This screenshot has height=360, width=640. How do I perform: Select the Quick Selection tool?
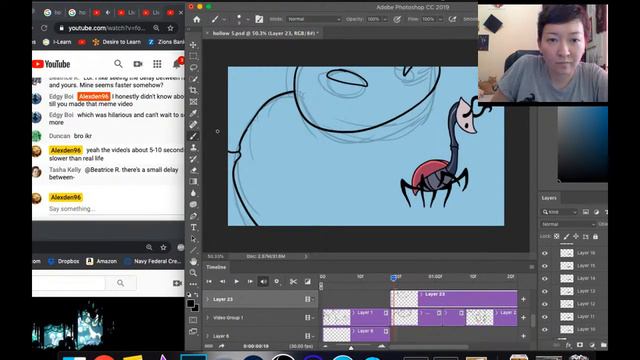pos(193,79)
